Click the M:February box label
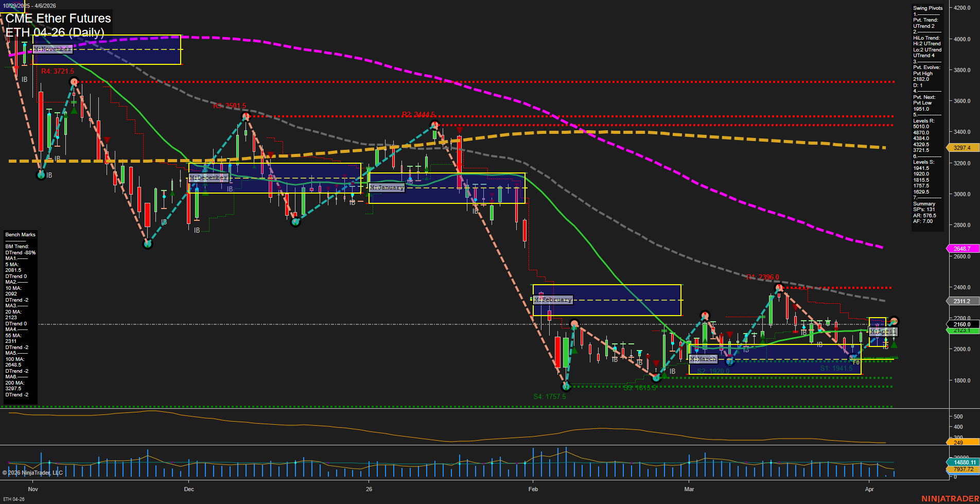Screen dimensions: 980x504 coord(553,299)
